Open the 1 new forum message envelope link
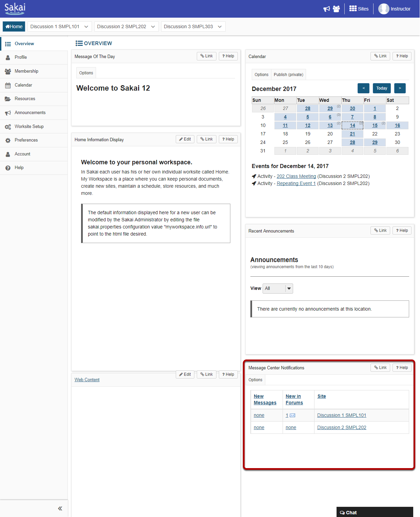The image size is (420, 517). [x=290, y=416]
